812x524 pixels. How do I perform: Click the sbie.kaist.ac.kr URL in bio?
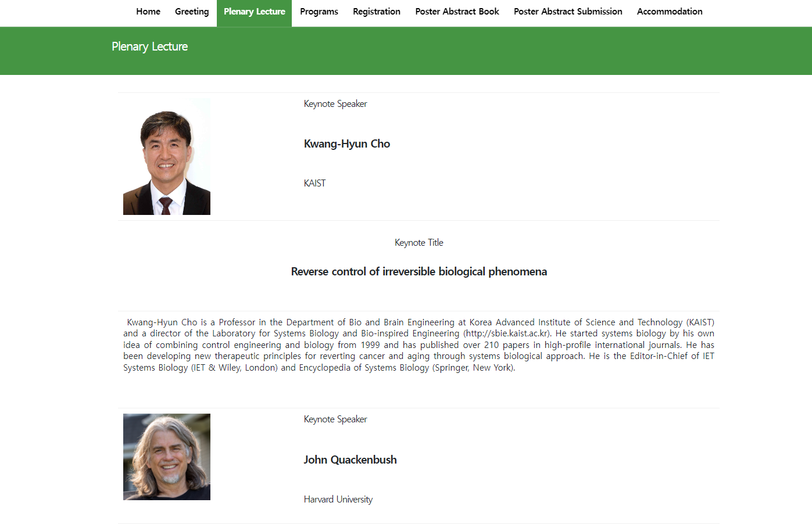(507, 333)
